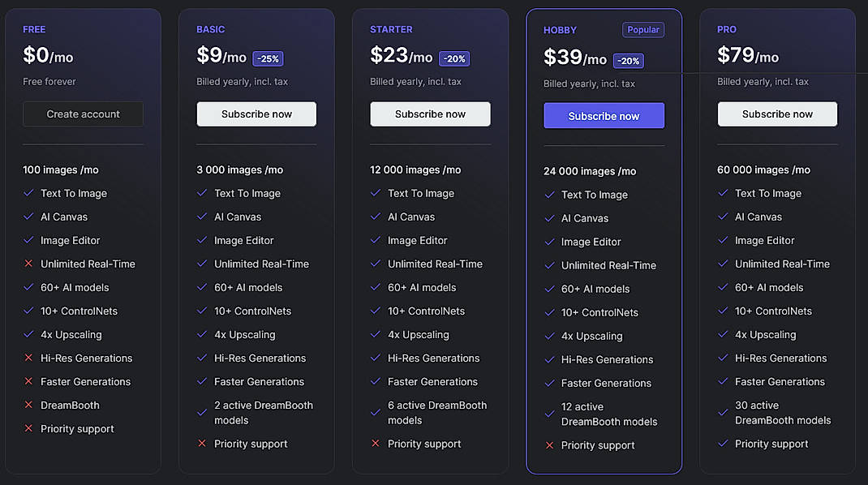The width and height of the screenshot is (868, 485).
Task: Click the checkmark beside Hi-Res Generations in Hobby
Action: 549,359
